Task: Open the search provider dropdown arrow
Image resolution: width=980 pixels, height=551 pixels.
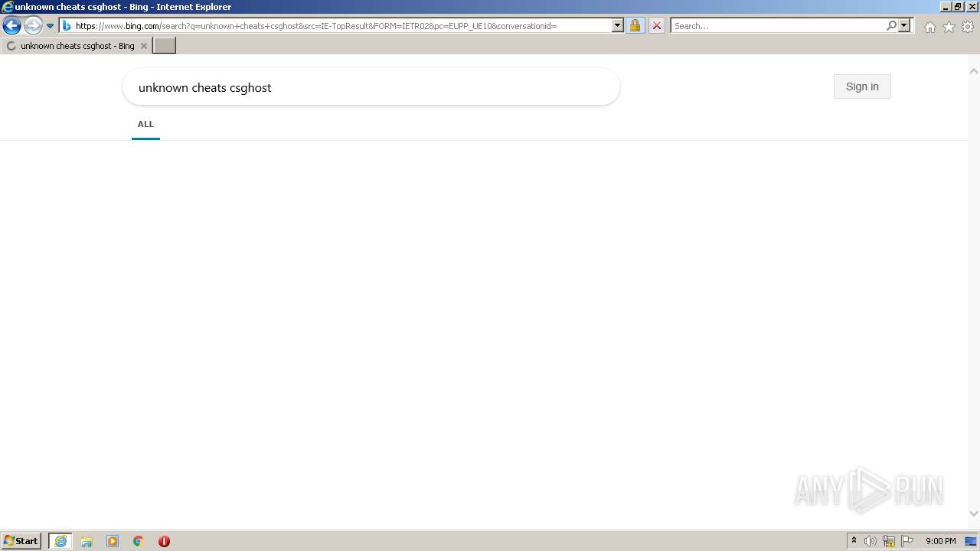Action: (904, 25)
